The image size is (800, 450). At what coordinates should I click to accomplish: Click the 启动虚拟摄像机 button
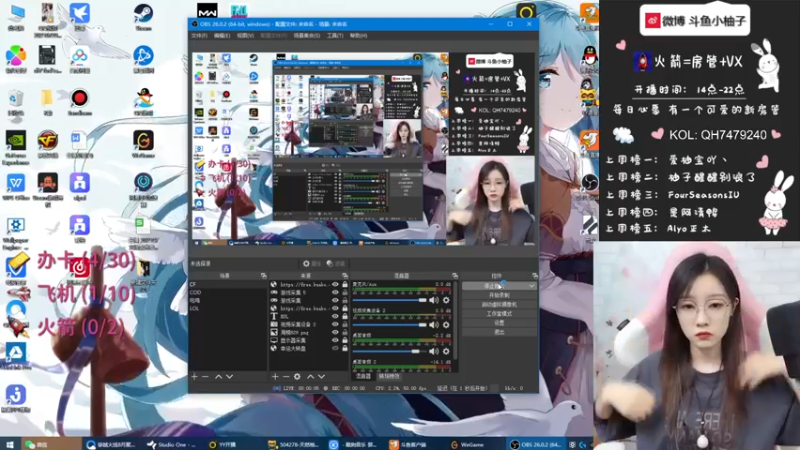pyautogui.click(x=499, y=305)
